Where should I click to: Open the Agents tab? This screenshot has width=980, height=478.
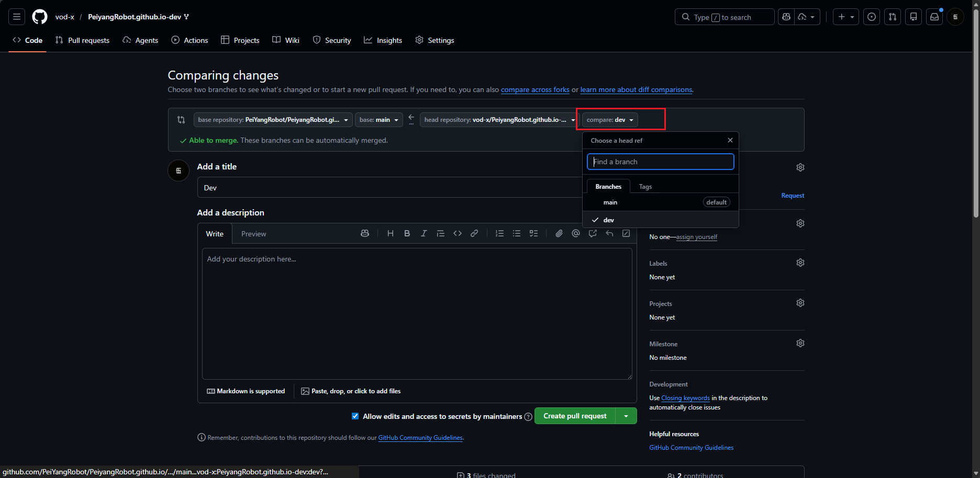pos(140,40)
